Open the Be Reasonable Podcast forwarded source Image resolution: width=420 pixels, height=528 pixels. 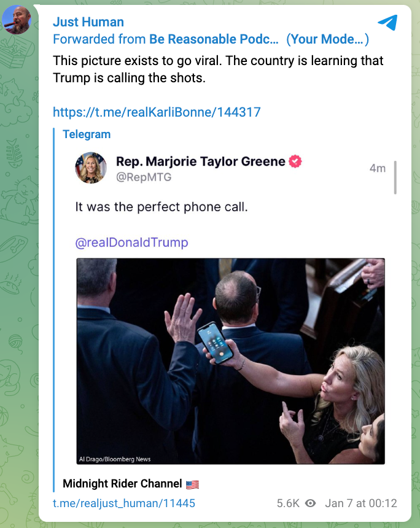(214, 39)
